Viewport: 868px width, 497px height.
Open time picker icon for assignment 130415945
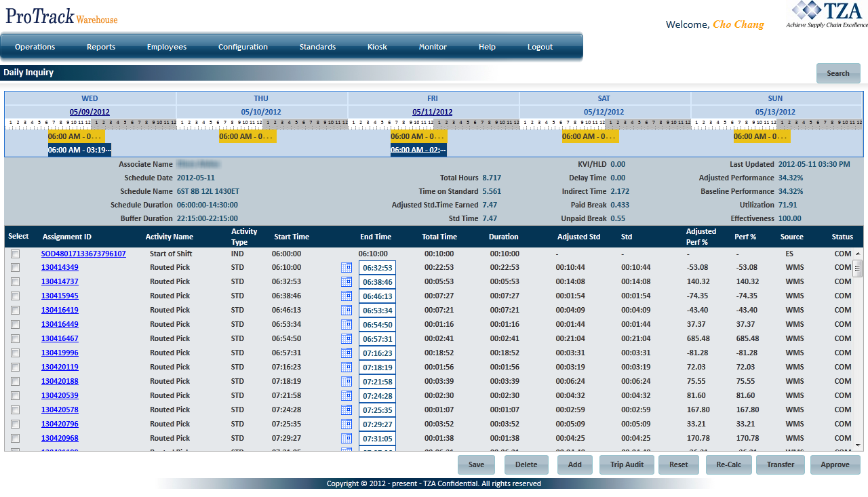(x=347, y=296)
